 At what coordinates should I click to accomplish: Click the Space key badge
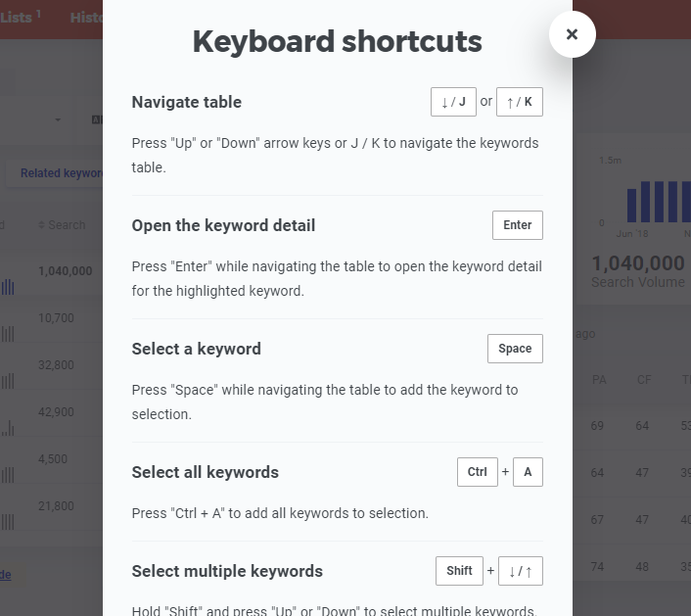[x=515, y=349]
